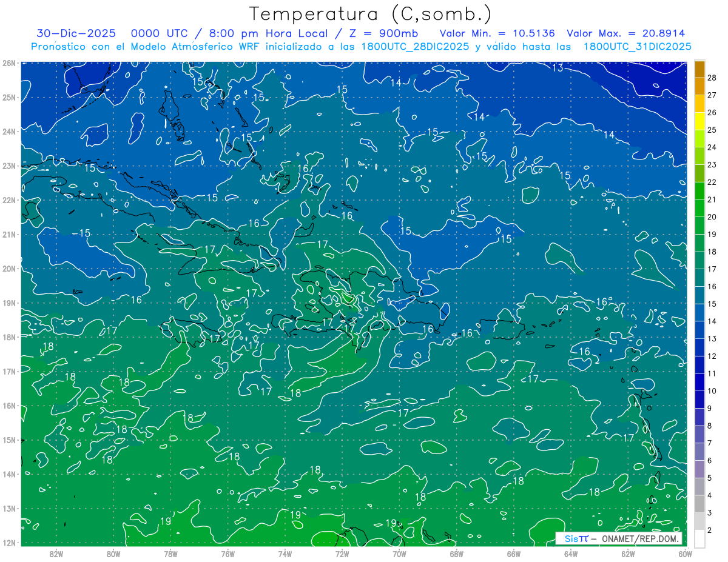Click the longitude axis label '74W'
Screen dimensions: 728x562
pyautogui.click(x=285, y=554)
